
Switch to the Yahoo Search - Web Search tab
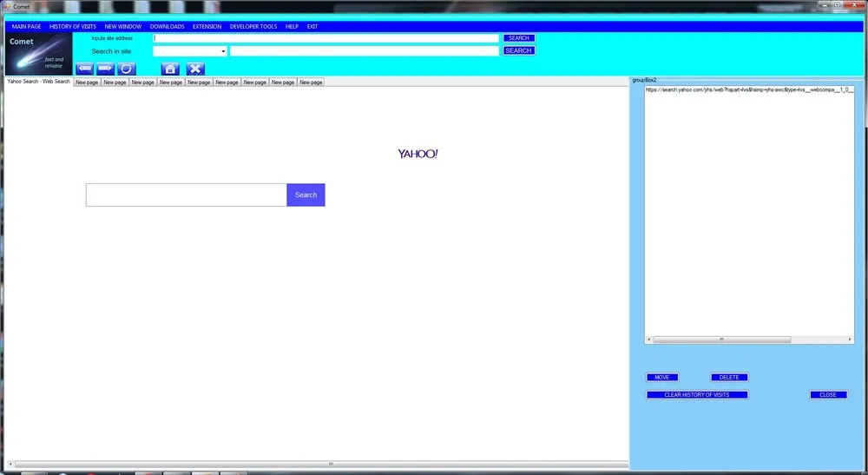38,82
